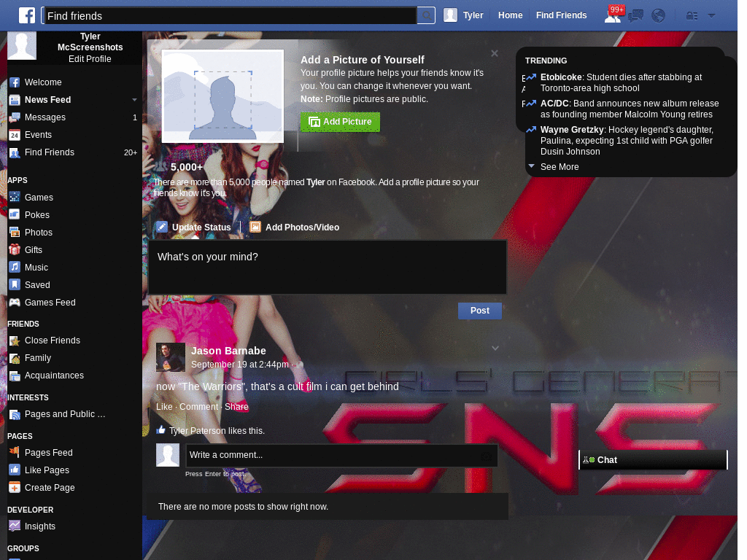This screenshot has height=560, width=747.
Task: Click the Like Pages thumbs-up icon
Action: click(15, 470)
